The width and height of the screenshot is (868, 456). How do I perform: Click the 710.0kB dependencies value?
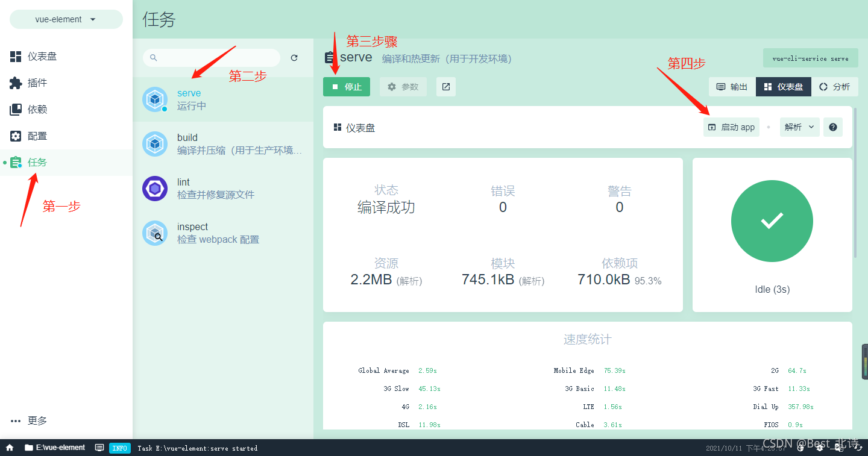[604, 280]
